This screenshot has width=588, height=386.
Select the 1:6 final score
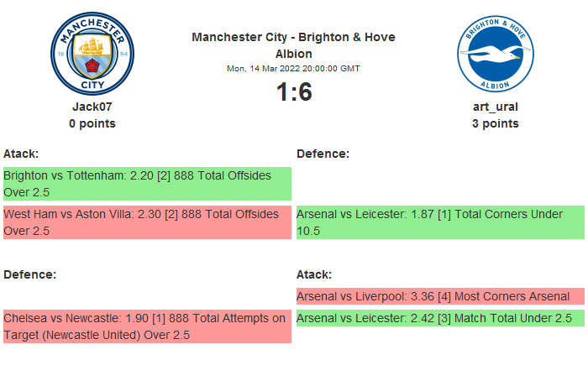[293, 91]
